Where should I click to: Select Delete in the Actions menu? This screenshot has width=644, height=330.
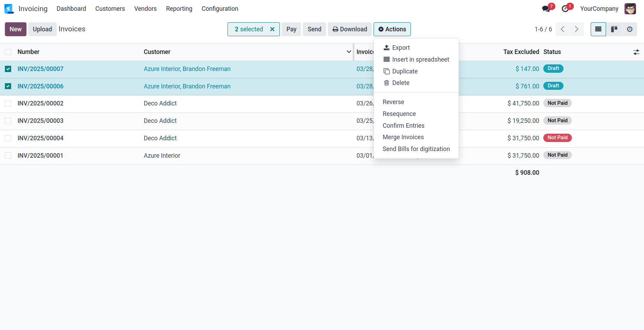click(x=400, y=83)
